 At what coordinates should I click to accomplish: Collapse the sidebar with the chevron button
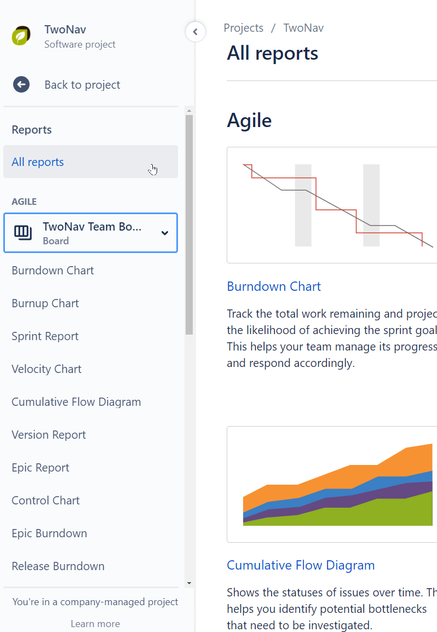pos(195,31)
